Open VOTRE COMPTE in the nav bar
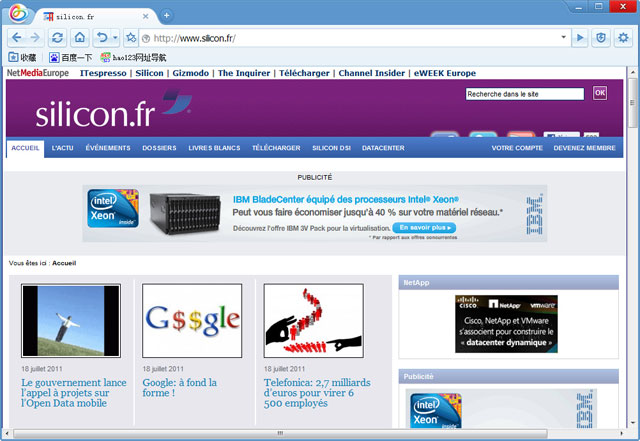 pos(517,148)
